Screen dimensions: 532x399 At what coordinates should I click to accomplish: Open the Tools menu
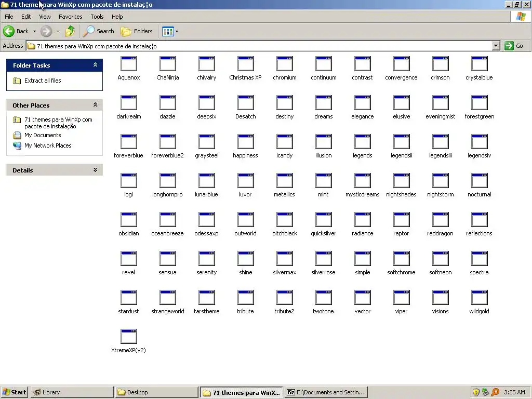coord(97,17)
